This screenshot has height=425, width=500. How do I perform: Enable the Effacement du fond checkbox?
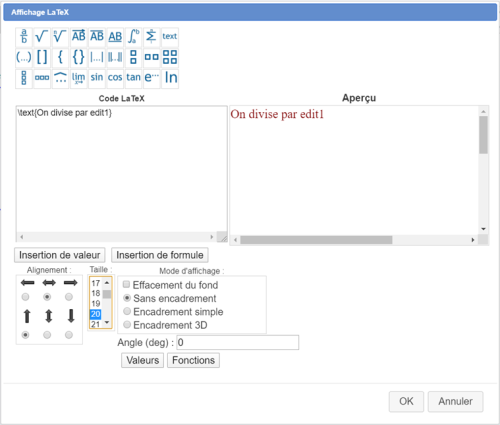[x=126, y=284]
